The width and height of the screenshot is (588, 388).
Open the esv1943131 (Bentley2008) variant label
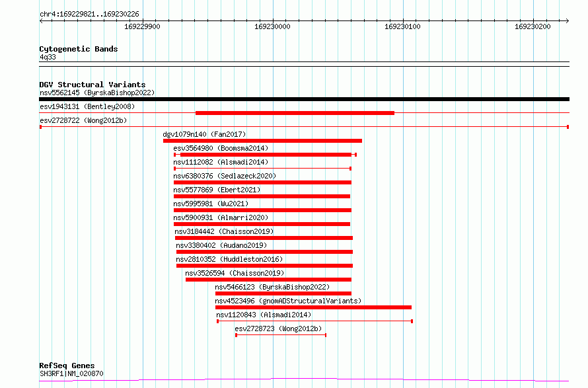coord(87,106)
